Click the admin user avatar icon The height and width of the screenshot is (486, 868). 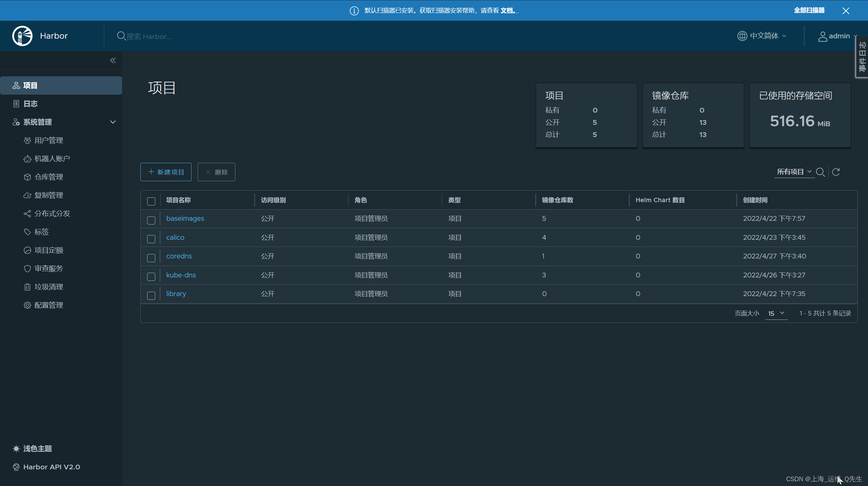tap(823, 36)
